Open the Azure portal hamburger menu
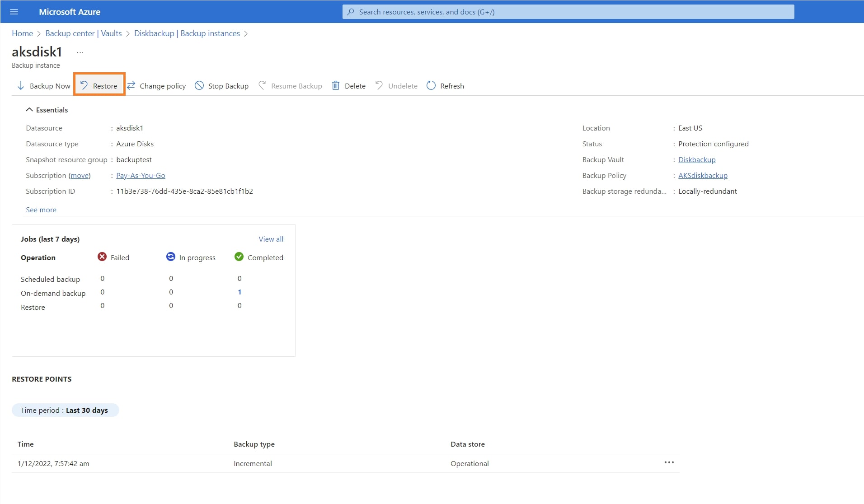The width and height of the screenshot is (864, 504). (14, 12)
